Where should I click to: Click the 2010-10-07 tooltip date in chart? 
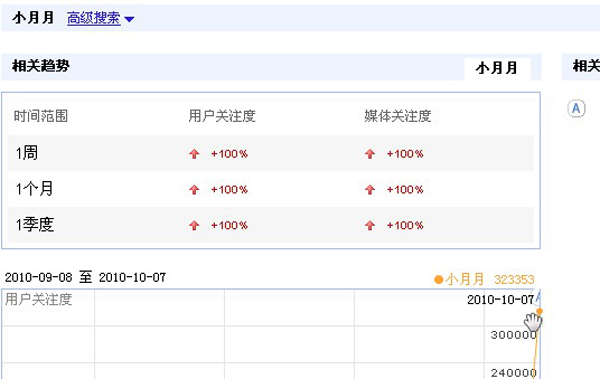click(x=500, y=300)
